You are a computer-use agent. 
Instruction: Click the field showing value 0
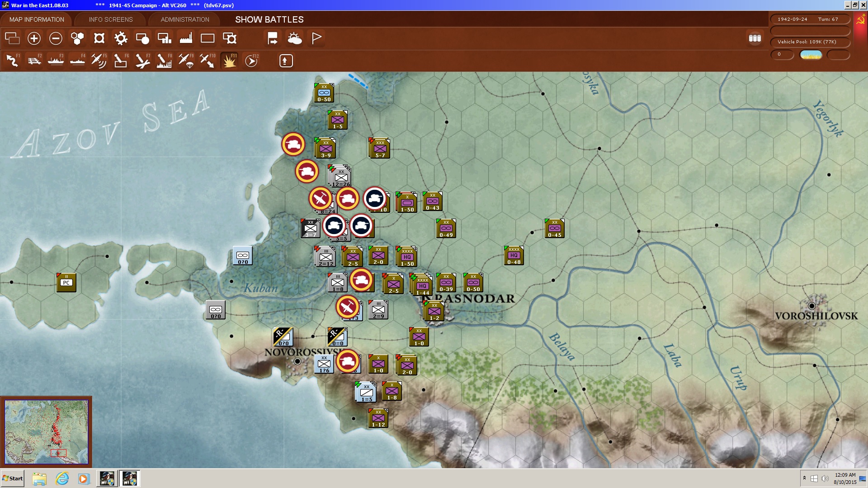[782, 55]
